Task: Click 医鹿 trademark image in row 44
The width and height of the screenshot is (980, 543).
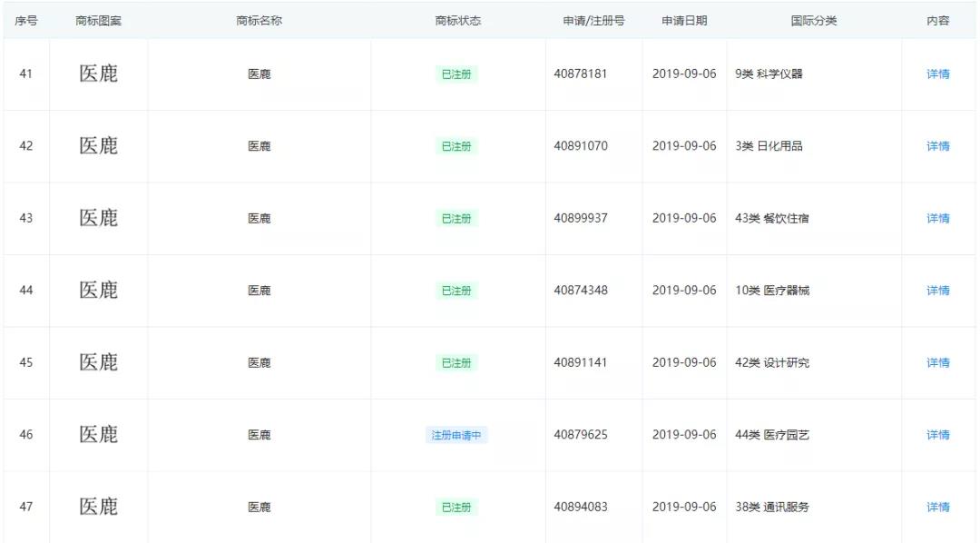Action: 98,291
